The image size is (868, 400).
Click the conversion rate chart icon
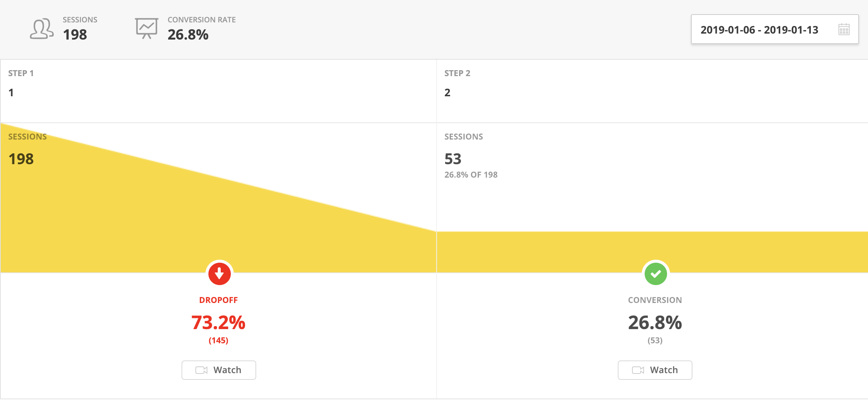[146, 28]
